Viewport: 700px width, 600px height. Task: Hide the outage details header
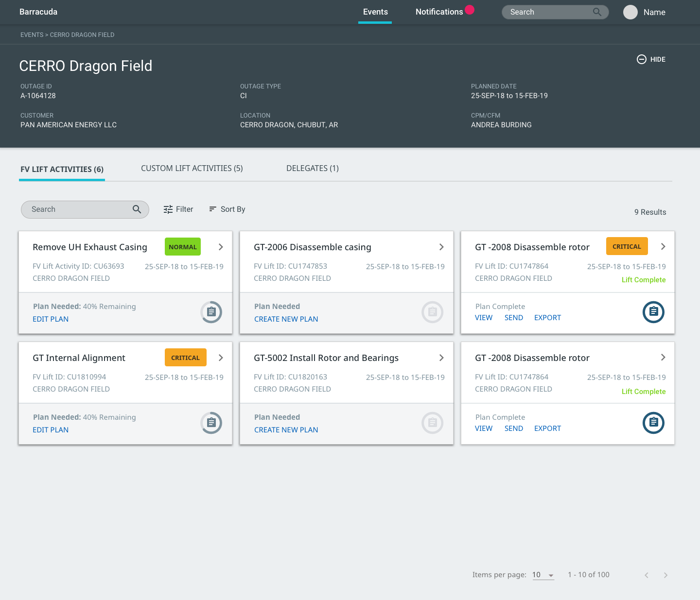pos(651,59)
